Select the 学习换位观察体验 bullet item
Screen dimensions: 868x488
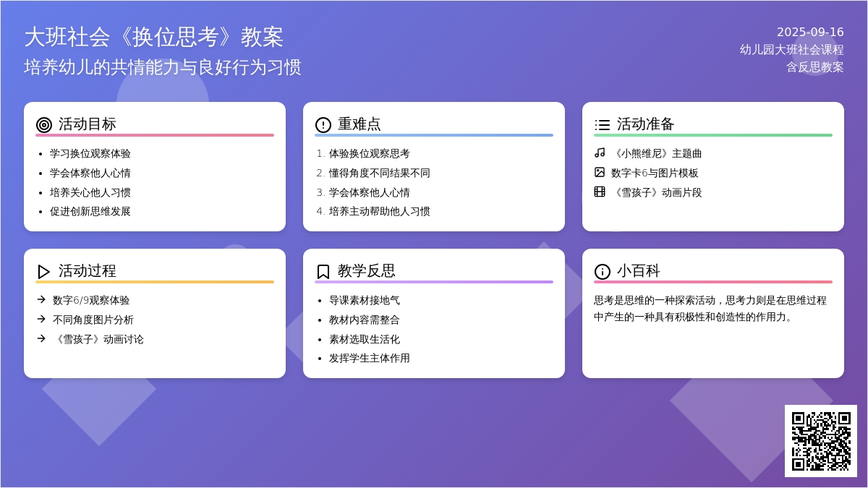tap(90, 154)
